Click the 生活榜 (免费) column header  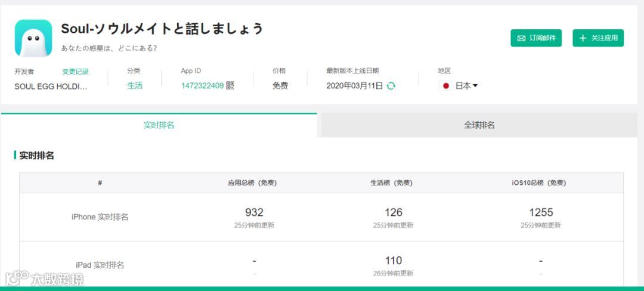(391, 183)
